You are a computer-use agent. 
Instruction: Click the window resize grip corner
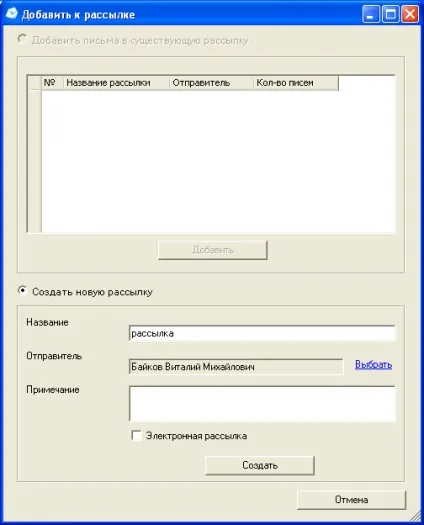click(x=415, y=516)
